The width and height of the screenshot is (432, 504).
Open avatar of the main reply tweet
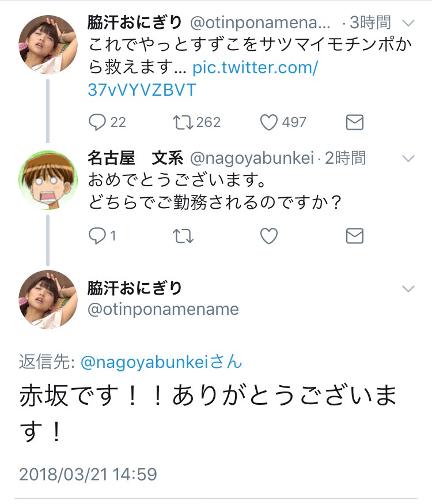tap(48, 299)
